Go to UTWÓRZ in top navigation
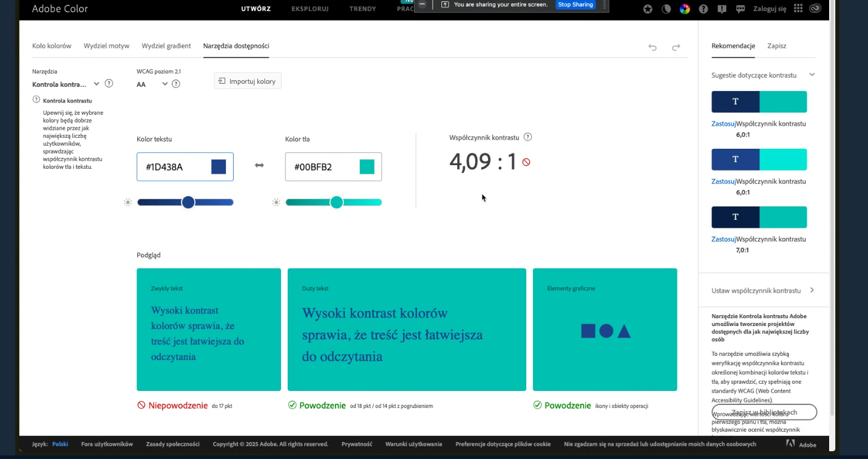The width and height of the screenshot is (868, 459). (256, 8)
